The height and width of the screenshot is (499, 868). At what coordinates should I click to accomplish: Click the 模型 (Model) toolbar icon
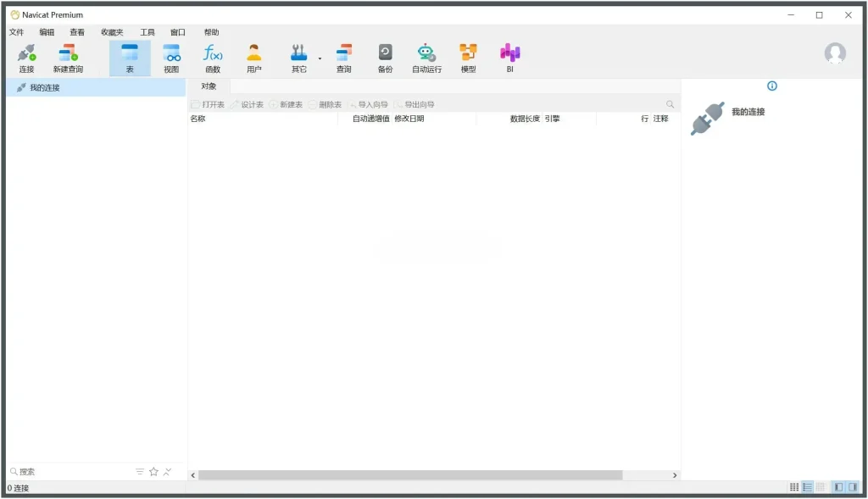point(468,58)
